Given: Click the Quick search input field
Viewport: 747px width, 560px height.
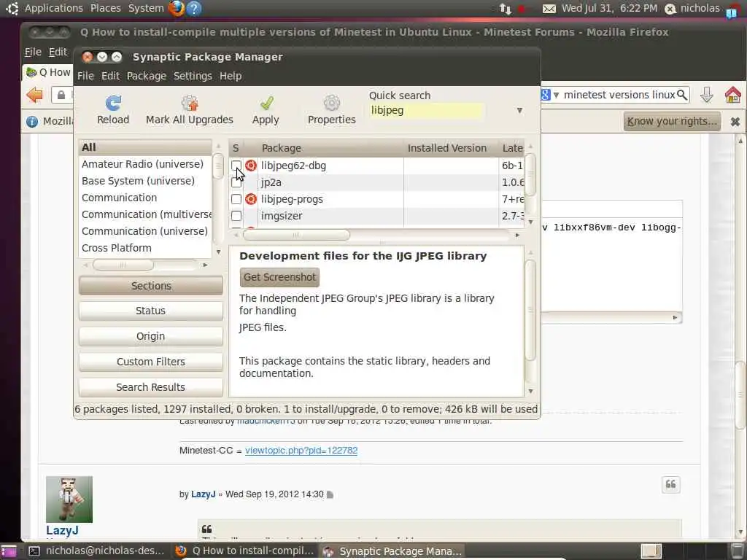Looking at the screenshot, I should [x=426, y=111].
